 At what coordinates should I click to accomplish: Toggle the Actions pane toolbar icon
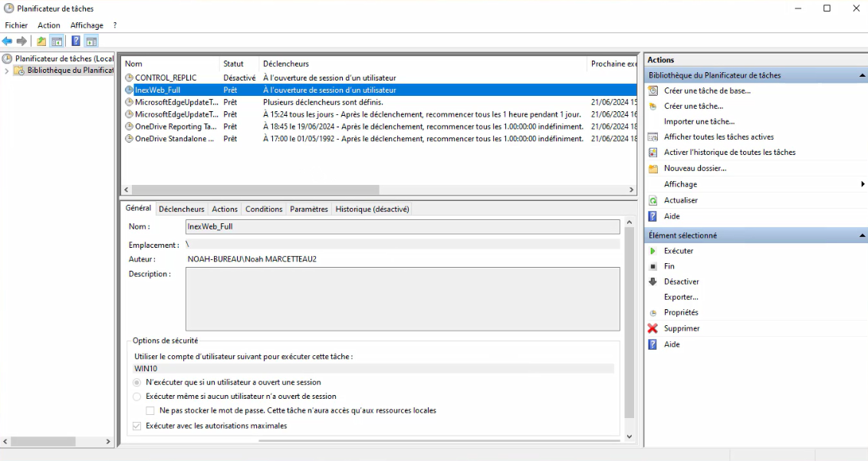pos(91,41)
